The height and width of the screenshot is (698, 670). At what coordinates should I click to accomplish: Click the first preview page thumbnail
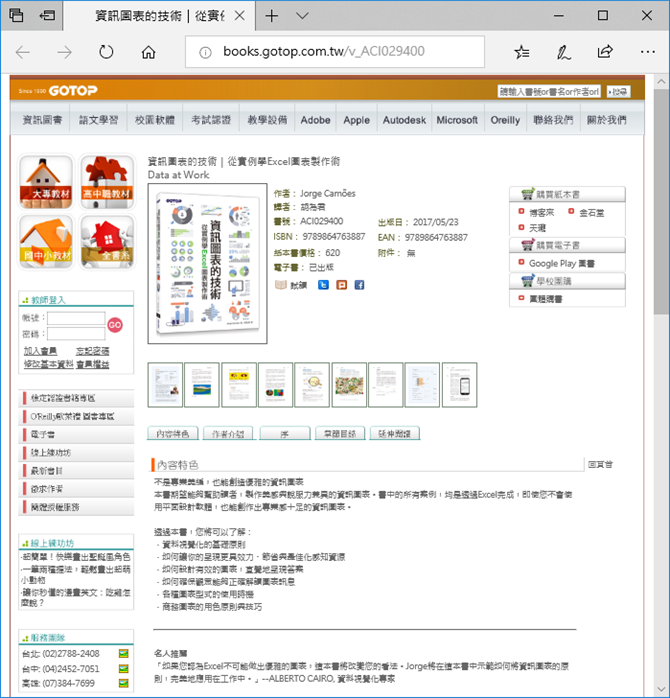pos(165,385)
